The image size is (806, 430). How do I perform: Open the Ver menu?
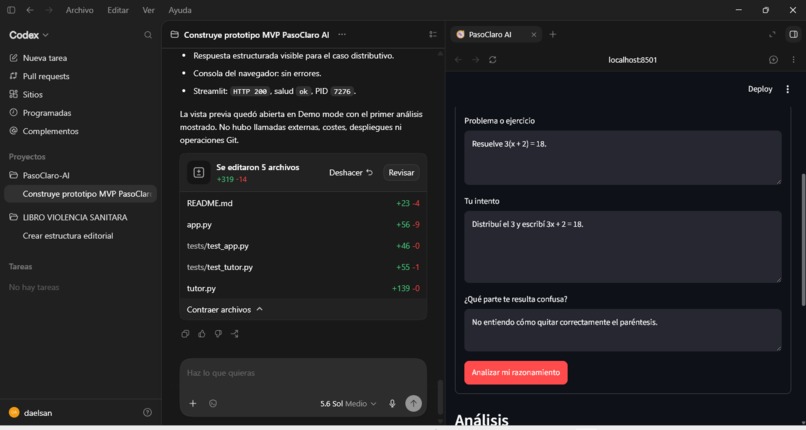coord(149,10)
